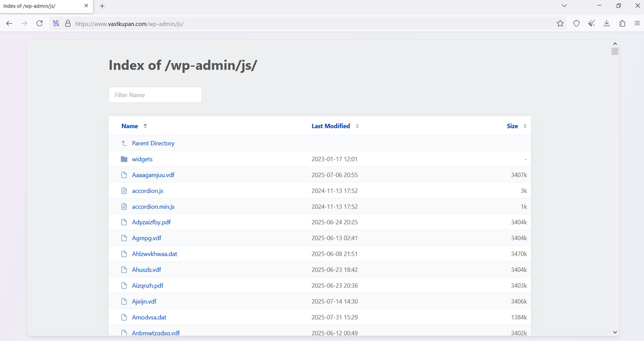Close the Index of /wp-admin/js/ tab
Viewport: 644px width, 341px height.
(x=86, y=6)
